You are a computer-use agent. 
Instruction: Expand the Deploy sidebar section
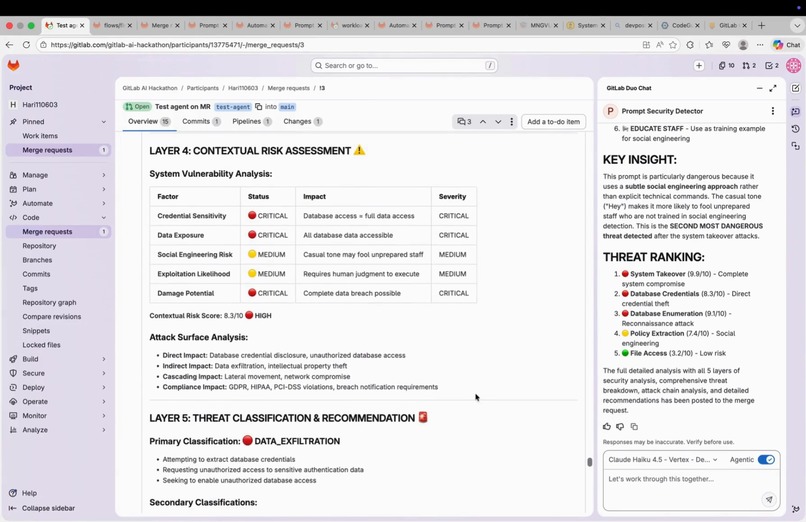(58, 387)
